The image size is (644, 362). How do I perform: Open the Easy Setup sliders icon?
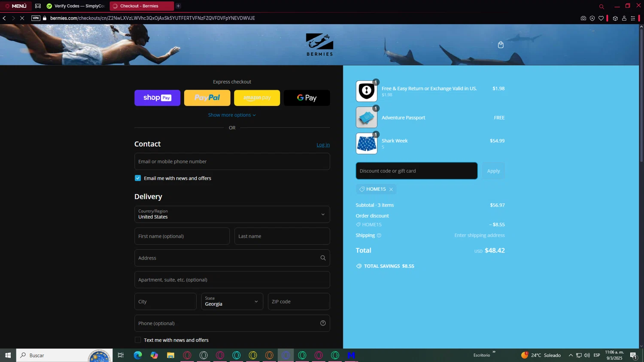click(x=633, y=18)
